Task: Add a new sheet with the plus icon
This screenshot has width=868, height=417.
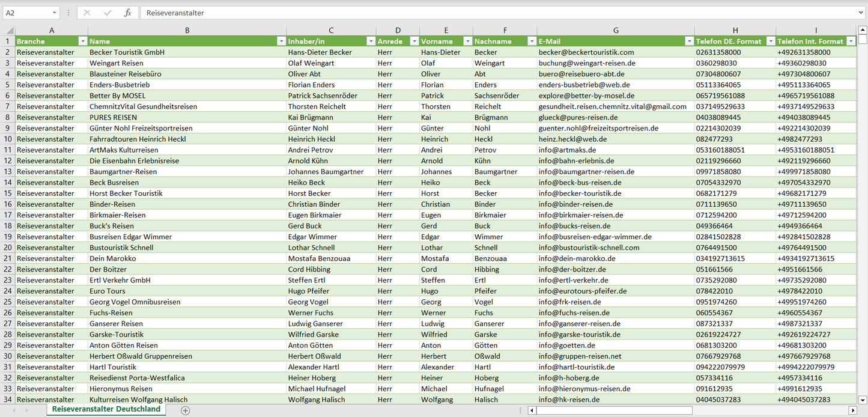Action: click(186, 410)
